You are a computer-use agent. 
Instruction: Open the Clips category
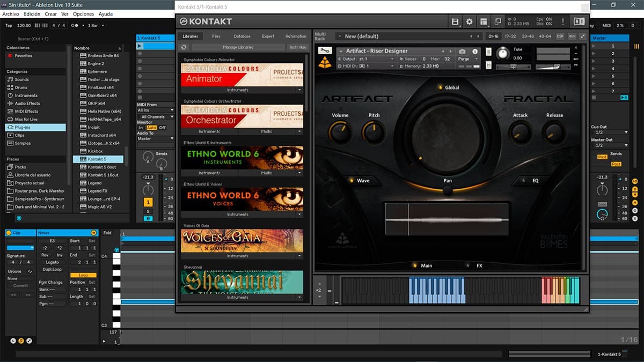[x=20, y=135]
